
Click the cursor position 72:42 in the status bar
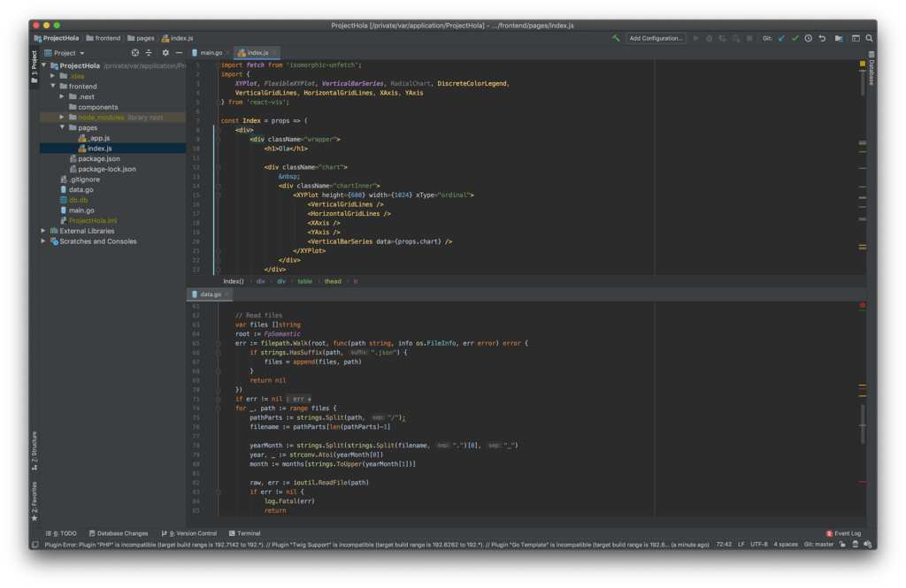click(x=724, y=544)
